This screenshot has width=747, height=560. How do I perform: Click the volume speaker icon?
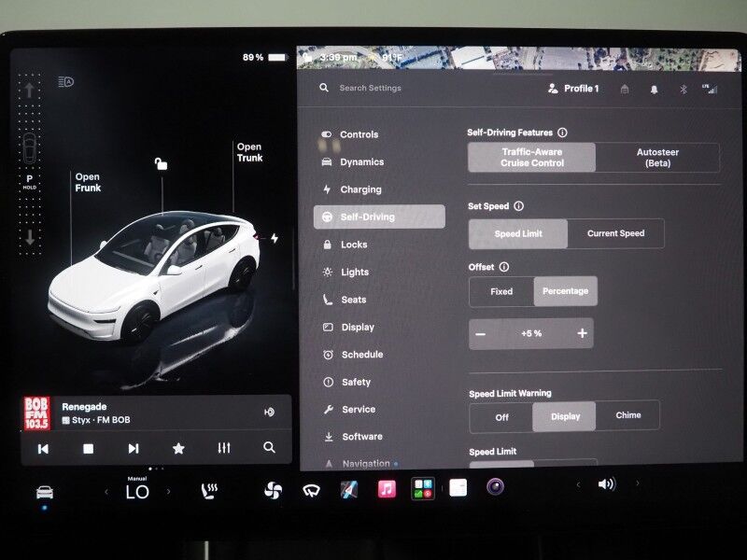coord(606,484)
